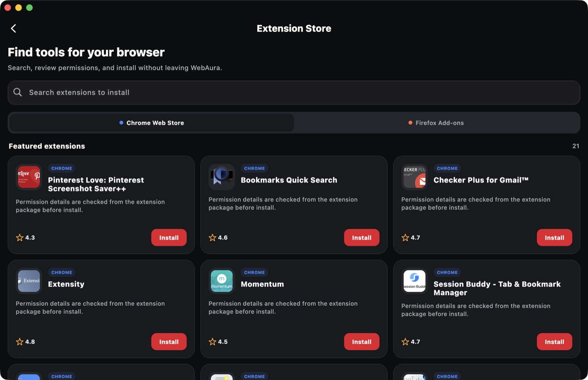Install Session Buddy Tab & Bookmark Manager

555,342
